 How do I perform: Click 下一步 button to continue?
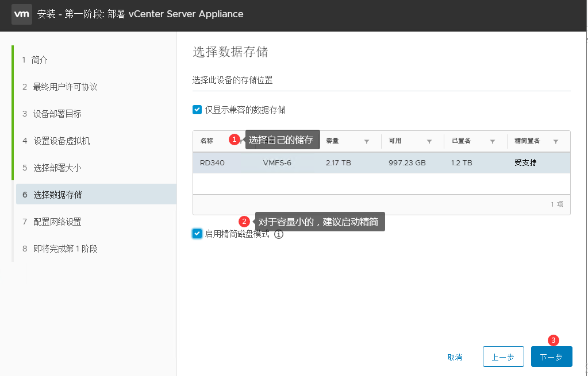(551, 356)
